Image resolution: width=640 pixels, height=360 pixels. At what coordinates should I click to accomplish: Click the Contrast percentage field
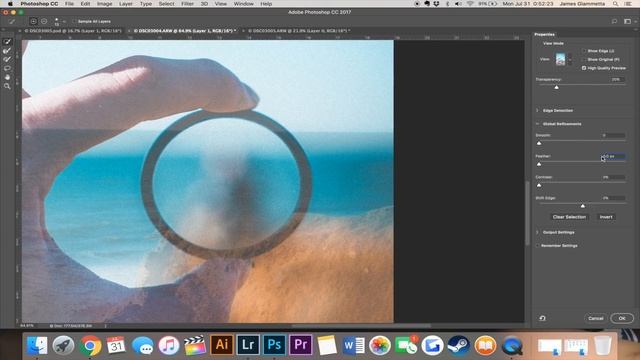[613, 177]
